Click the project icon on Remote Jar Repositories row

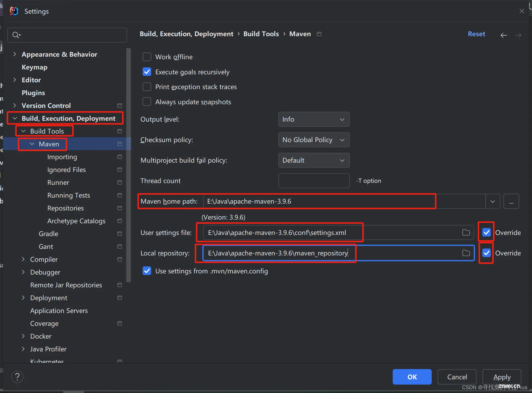pos(120,285)
